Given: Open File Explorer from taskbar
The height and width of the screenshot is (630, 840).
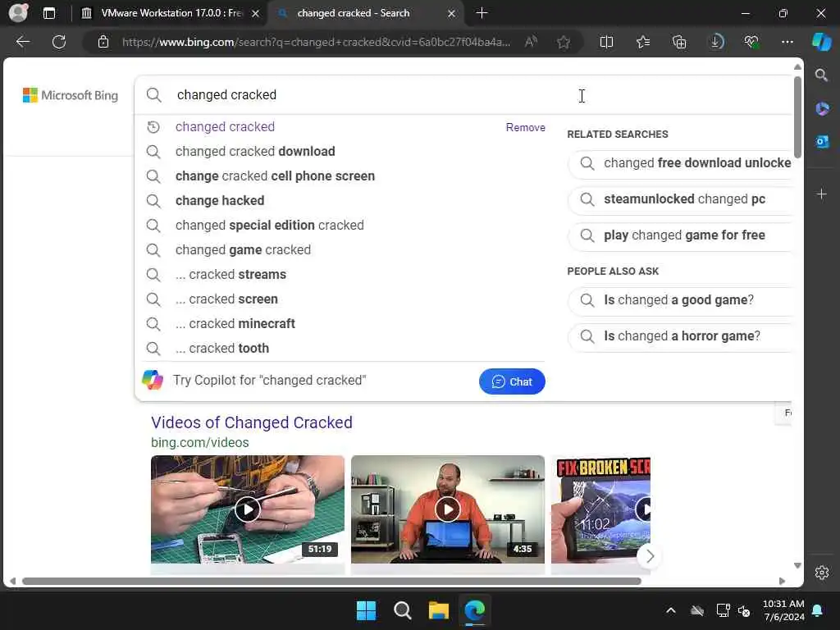Looking at the screenshot, I should pos(438,610).
